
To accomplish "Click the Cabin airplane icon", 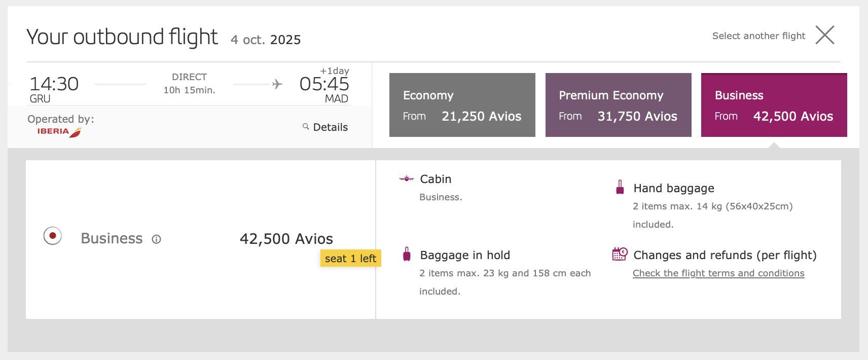I will [407, 178].
